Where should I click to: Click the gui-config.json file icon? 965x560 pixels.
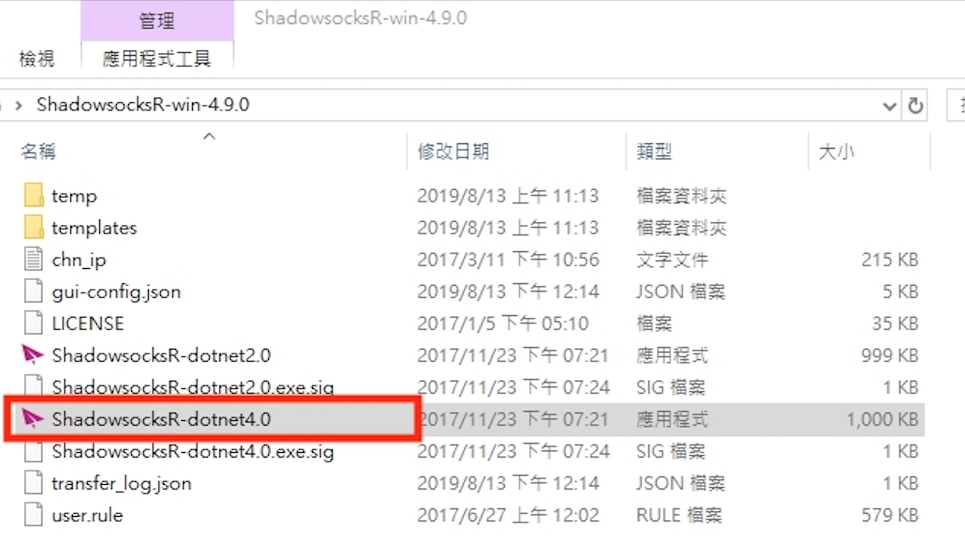(x=33, y=291)
